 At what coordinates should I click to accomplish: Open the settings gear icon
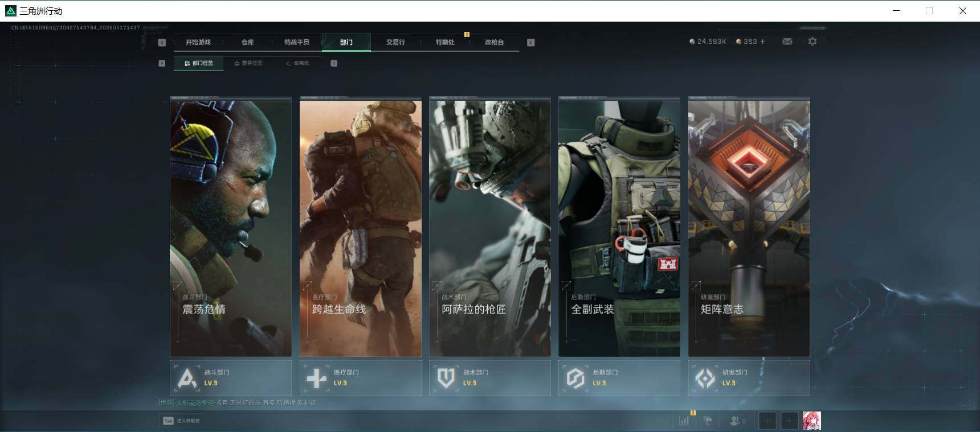(x=812, y=42)
